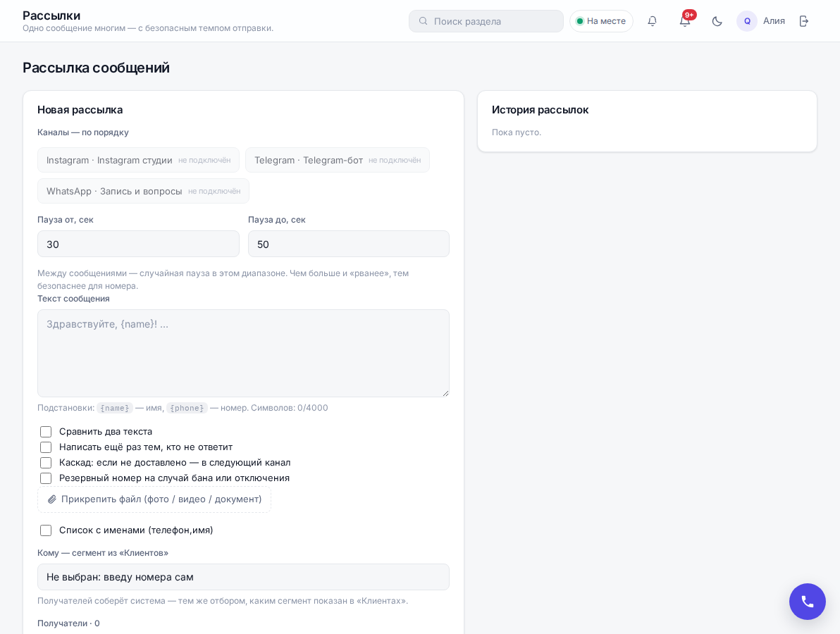Viewport: 840px width, 634px height.
Task: Toggle dark mode with the moon icon
Action: tap(717, 21)
